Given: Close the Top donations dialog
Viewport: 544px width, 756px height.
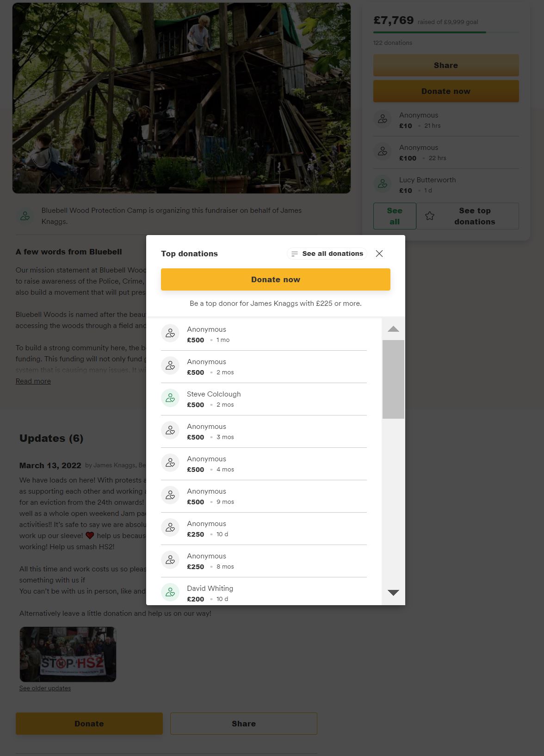Looking at the screenshot, I should (x=379, y=254).
